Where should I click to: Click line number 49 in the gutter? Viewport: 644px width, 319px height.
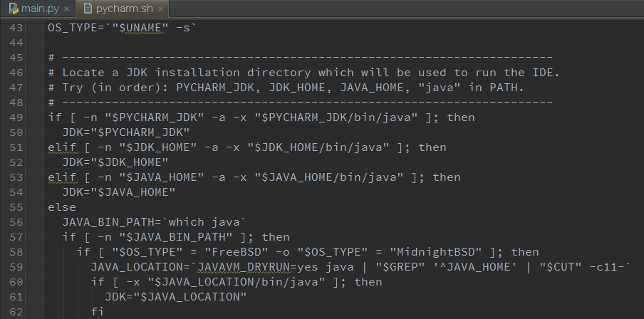coord(16,117)
